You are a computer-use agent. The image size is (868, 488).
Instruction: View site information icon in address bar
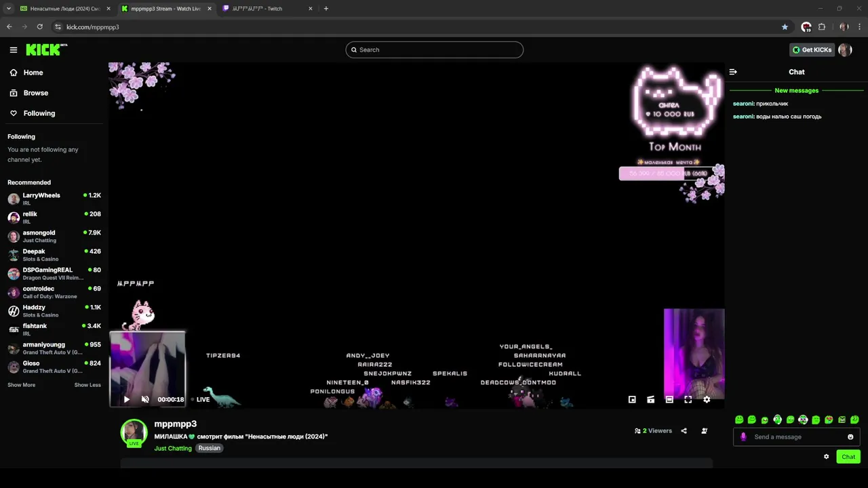58,27
